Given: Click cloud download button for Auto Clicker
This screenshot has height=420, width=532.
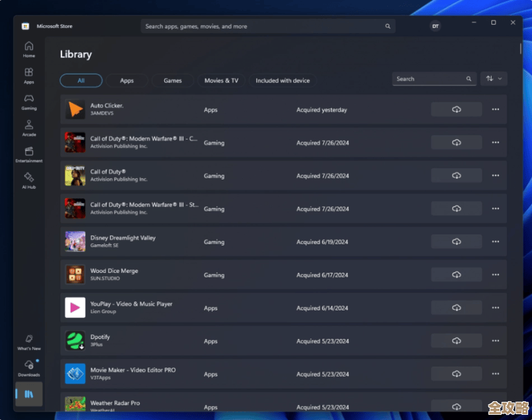Looking at the screenshot, I should [456, 110].
